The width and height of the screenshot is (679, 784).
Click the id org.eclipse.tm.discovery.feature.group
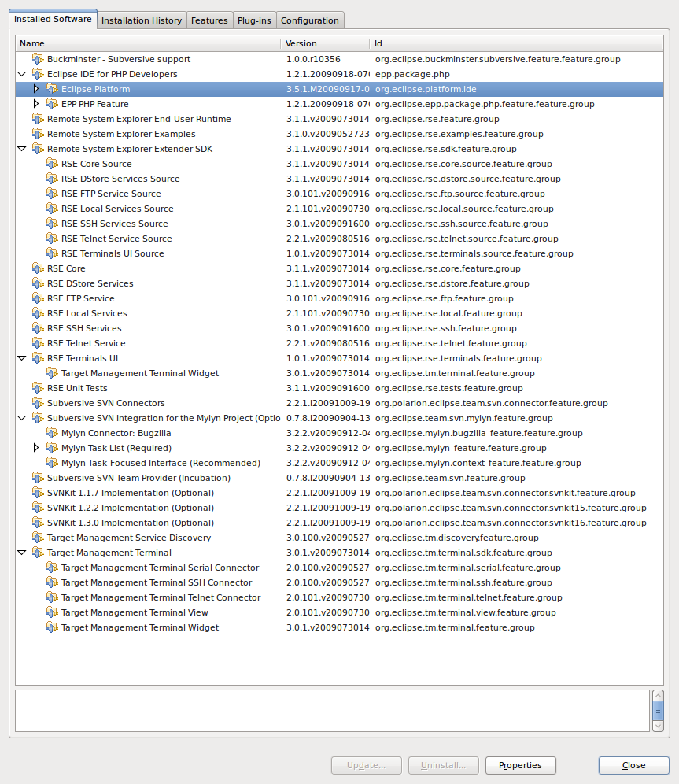tap(456, 538)
